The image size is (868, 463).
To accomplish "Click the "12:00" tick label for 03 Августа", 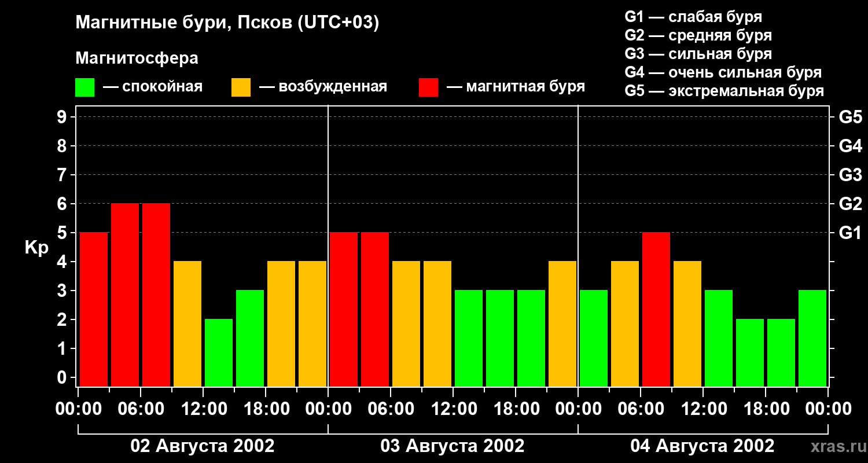I will [x=453, y=409].
